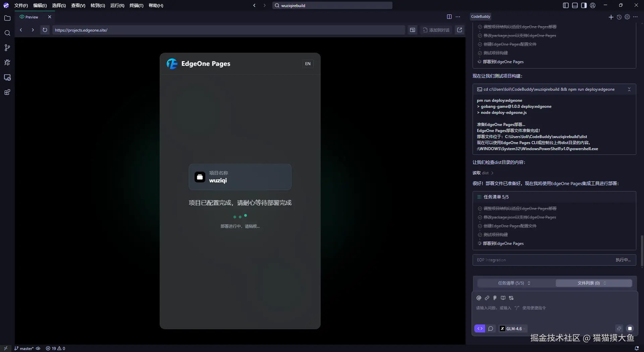Screen dimensions: 644x352
Task: Open remote window status bar button
Action: [x=6, y=348]
